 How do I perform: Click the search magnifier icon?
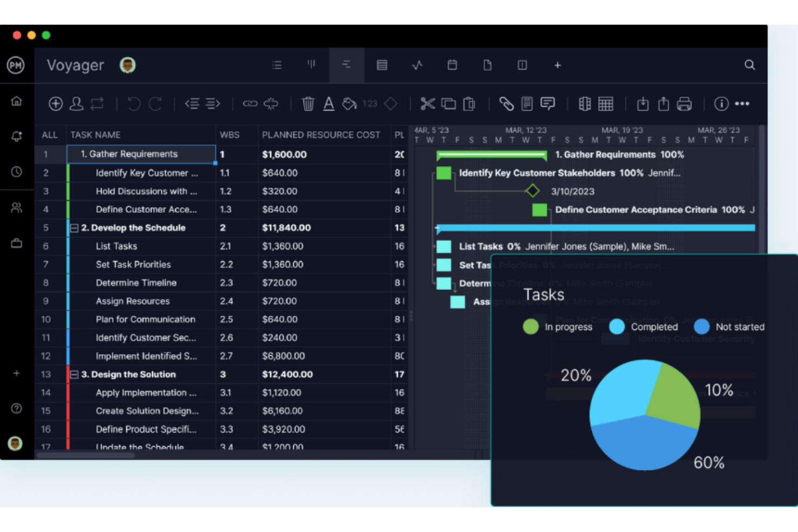coord(749,65)
